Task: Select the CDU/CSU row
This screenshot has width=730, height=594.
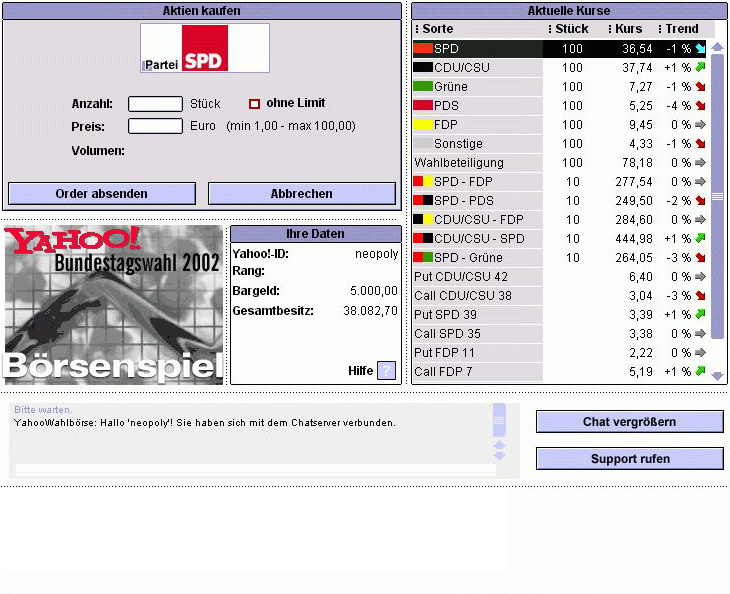Action: (x=560, y=68)
